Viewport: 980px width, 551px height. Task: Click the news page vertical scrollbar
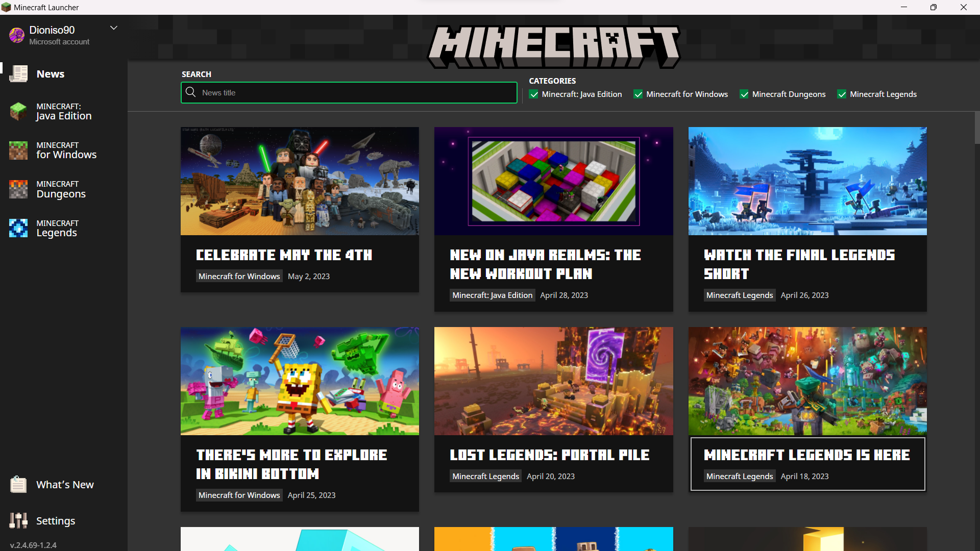(x=977, y=128)
